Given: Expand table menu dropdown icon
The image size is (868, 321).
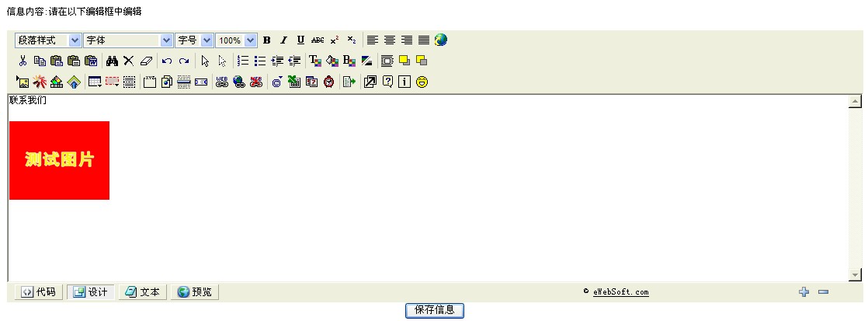Looking at the screenshot, I should (95, 82).
